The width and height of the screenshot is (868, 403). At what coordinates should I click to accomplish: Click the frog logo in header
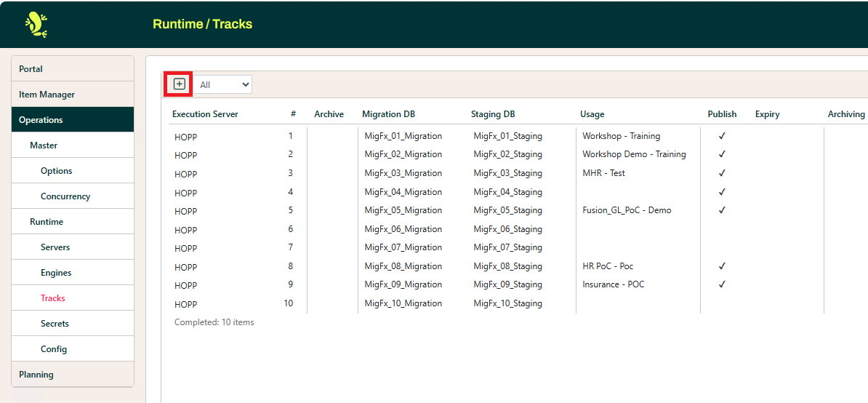point(36,25)
